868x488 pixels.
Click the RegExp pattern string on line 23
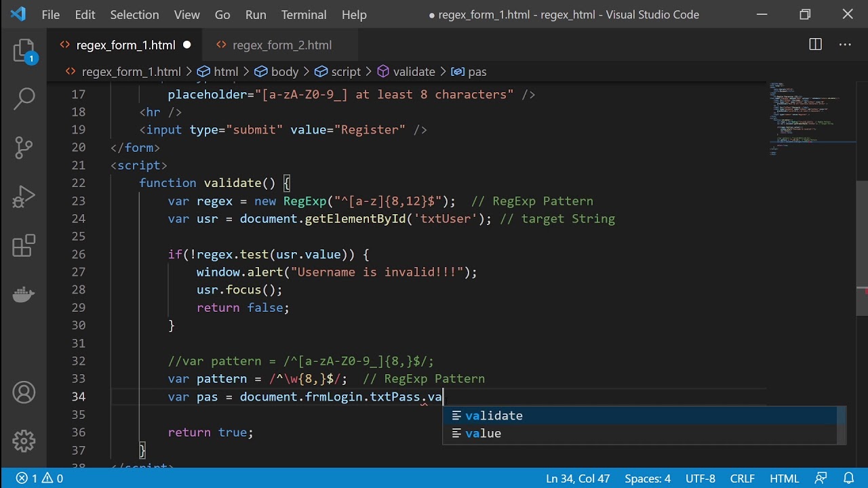388,201
